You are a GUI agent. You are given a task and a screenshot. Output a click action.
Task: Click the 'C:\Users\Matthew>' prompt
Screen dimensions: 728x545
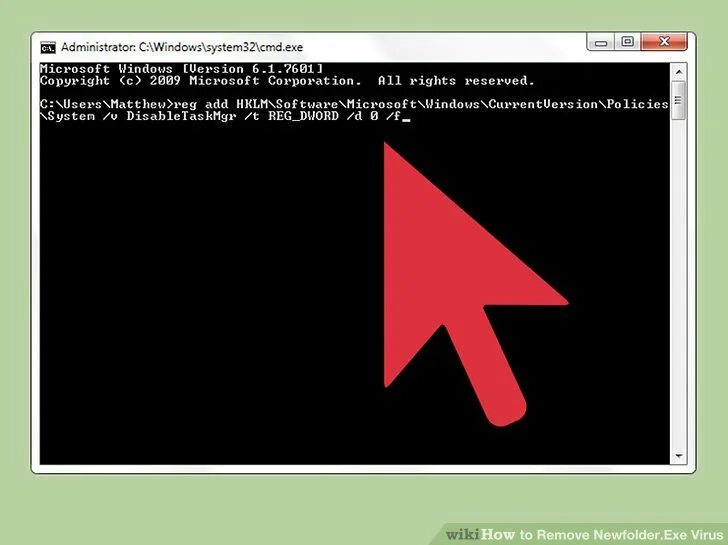[106, 104]
